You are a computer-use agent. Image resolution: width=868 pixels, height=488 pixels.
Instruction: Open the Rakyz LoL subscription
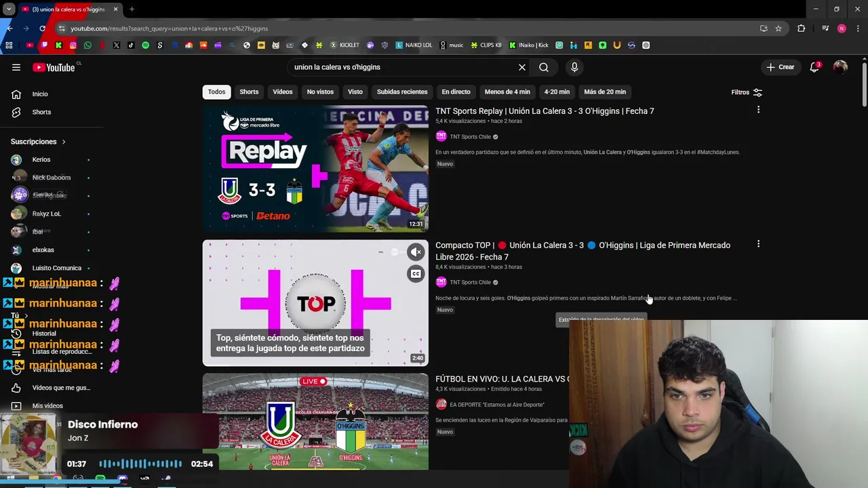point(47,213)
